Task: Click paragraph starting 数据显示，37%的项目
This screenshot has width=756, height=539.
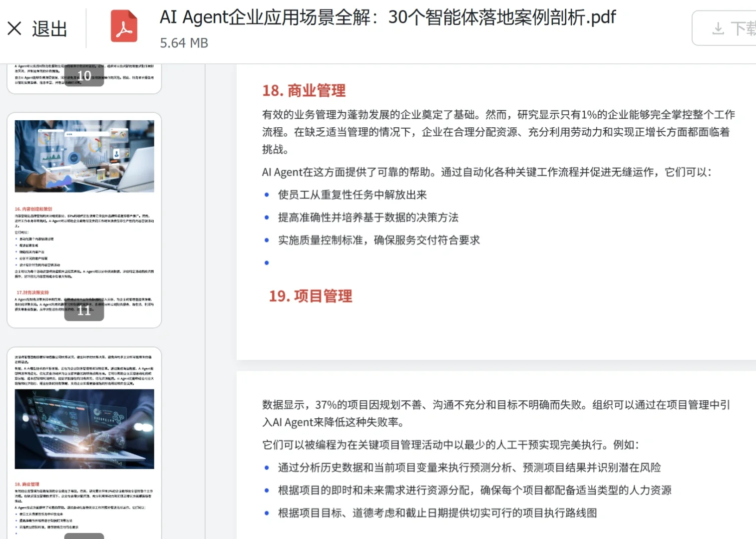Action: (496, 413)
